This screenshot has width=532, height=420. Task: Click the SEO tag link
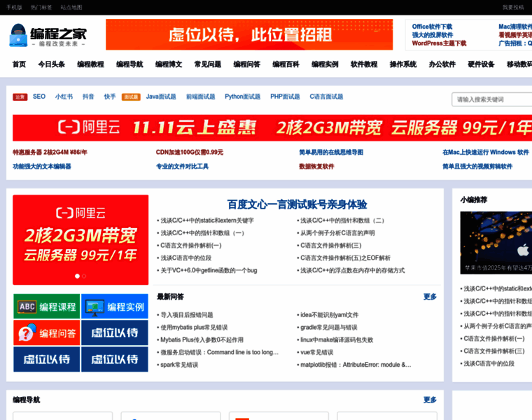pyautogui.click(x=39, y=97)
